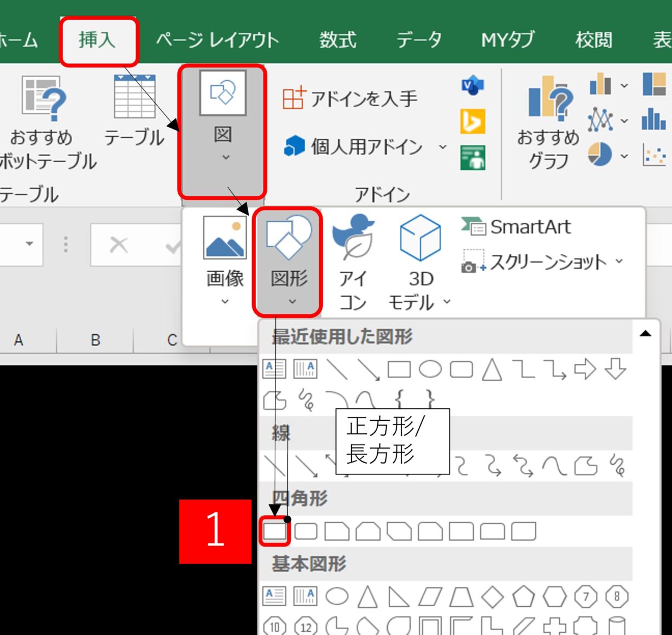Select the pentagon under 基本図形
The image size is (672, 635).
(524, 596)
